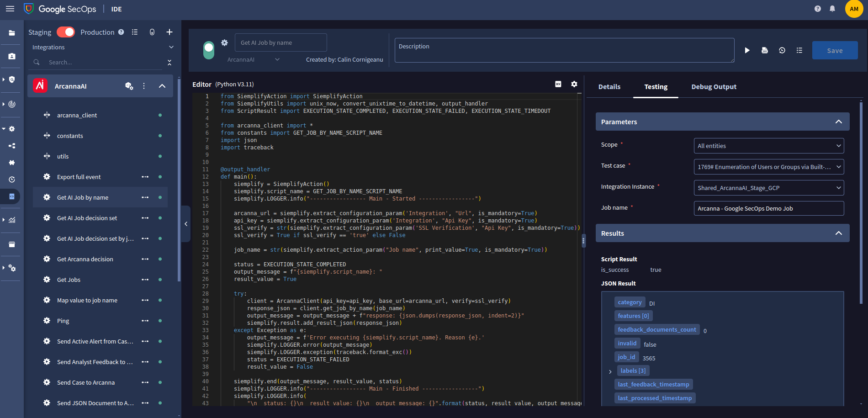
Task: Click the Description text field
Action: (565, 50)
